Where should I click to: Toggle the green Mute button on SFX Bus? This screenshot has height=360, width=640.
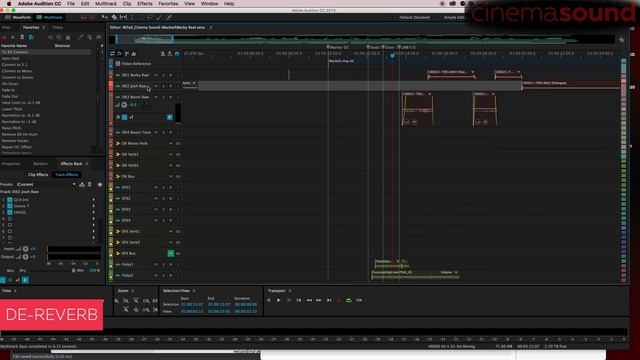click(x=171, y=253)
